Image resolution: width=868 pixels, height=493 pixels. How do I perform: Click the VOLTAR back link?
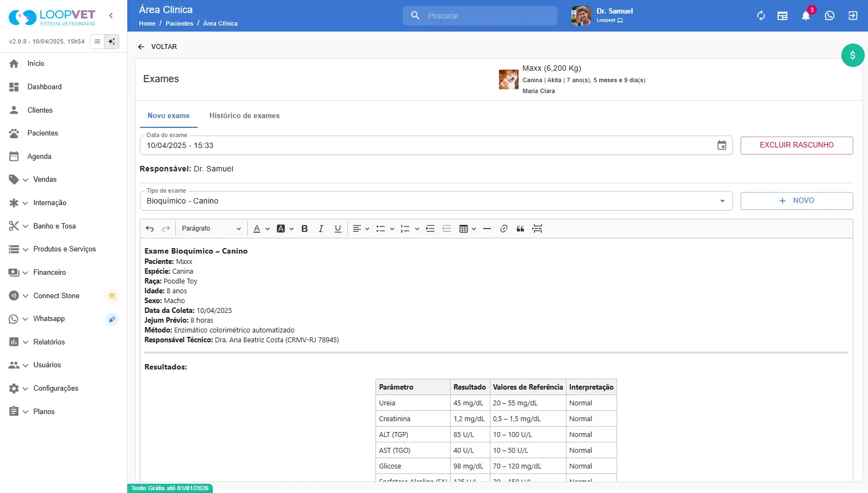[x=157, y=47]
